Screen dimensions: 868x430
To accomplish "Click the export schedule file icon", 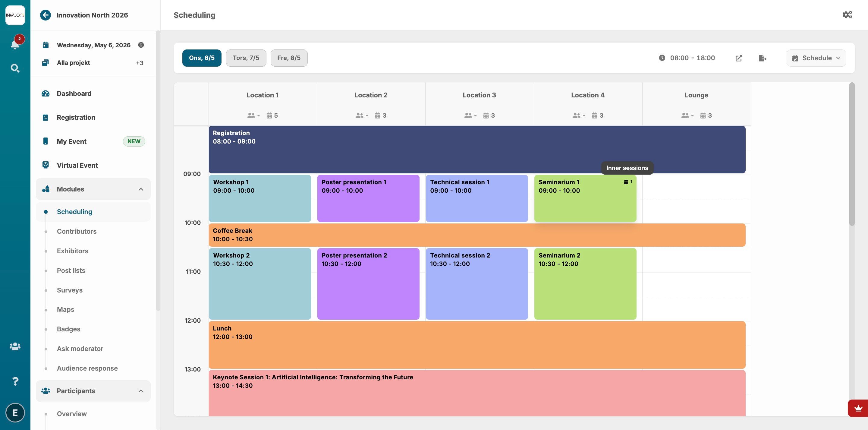I will pyautogui.click(x=763, y=58).
